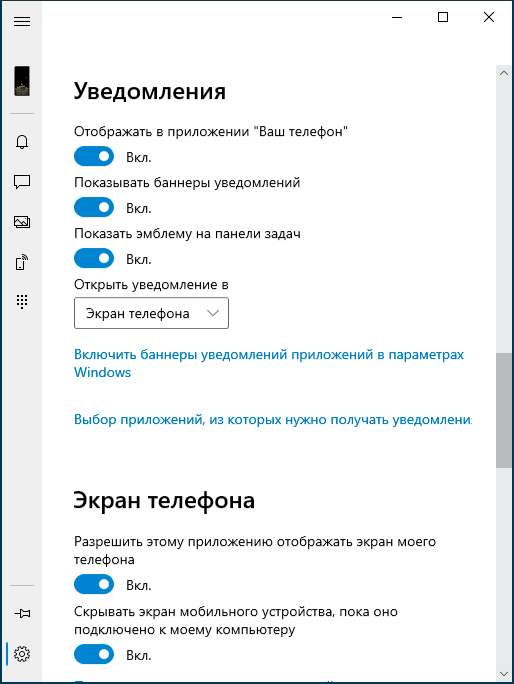Screen dimensions: 514x684
Task: Open the Photos section icon
Action: point(22,222)
